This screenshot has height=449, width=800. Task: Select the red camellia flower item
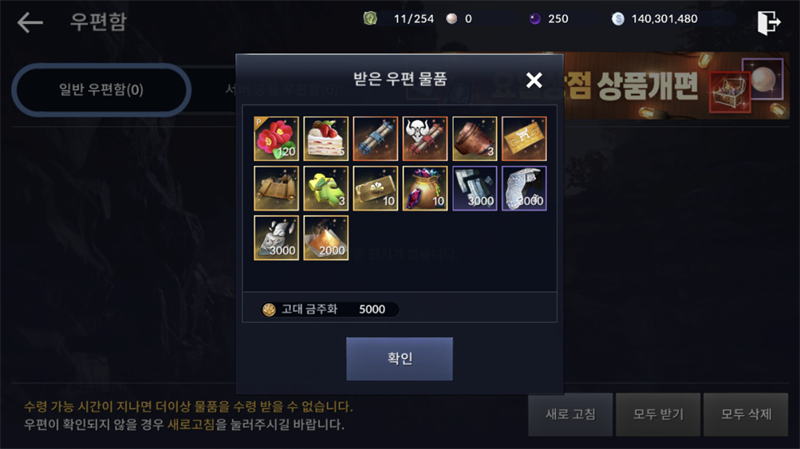click(276, 138)
